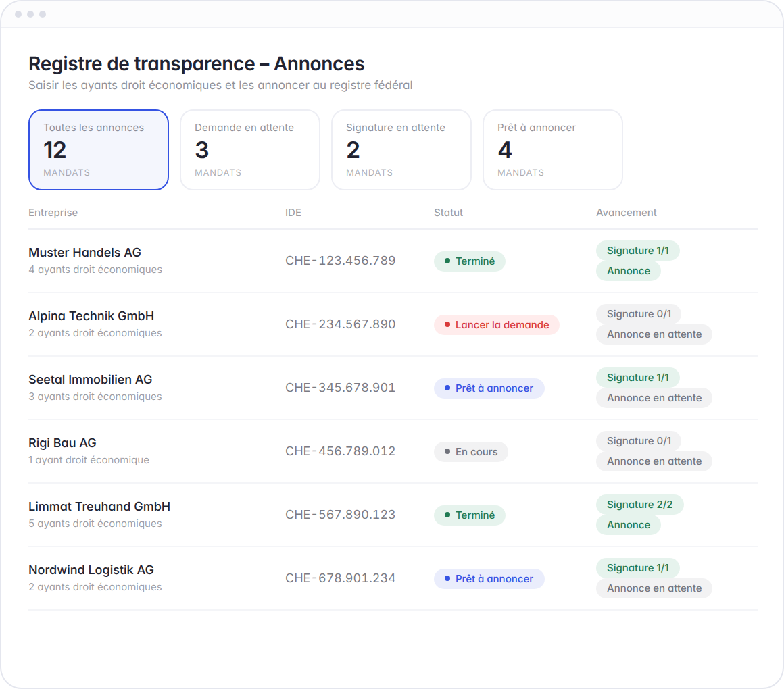Select the Toutes les annonces filter card
Image resolution: width=784 pixels, height=689 pixels.
pyautogui.click(x=99, y=150)
